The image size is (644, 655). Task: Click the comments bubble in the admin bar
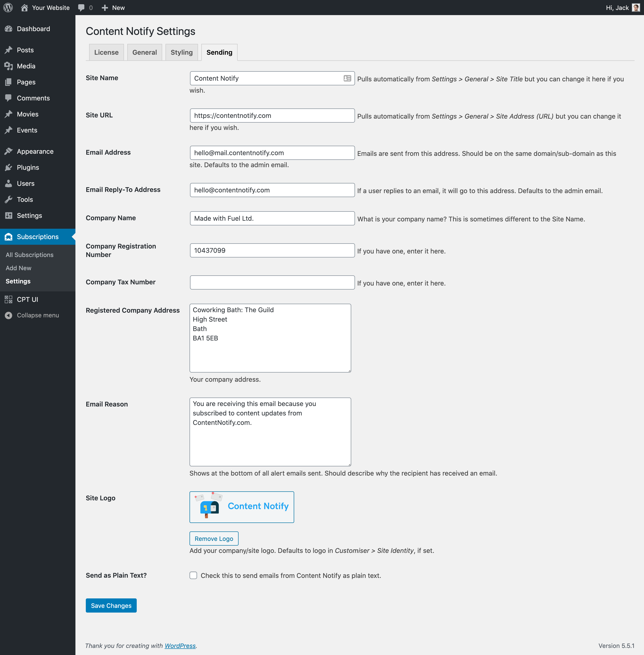pos(81,8)
